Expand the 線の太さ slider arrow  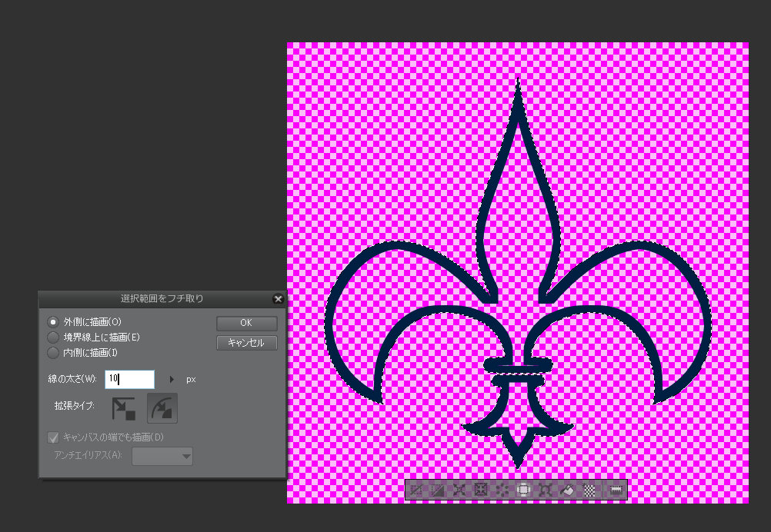tap(172, 379)
